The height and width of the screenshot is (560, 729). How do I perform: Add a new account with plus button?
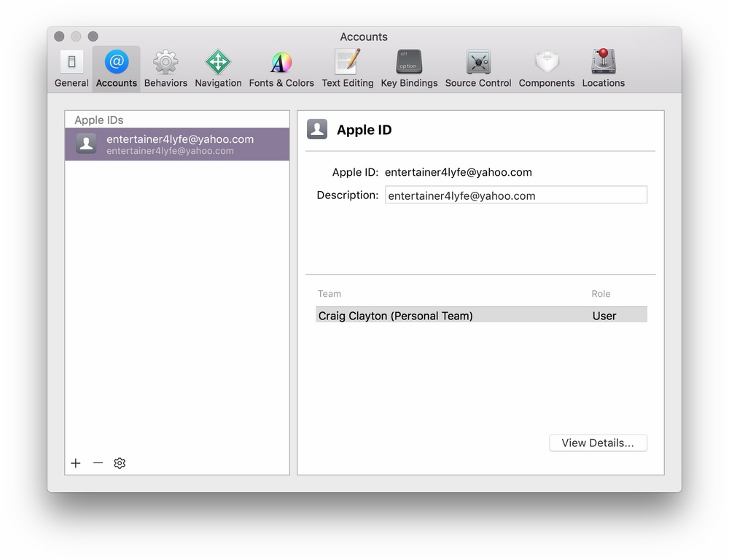coord(76,463)
